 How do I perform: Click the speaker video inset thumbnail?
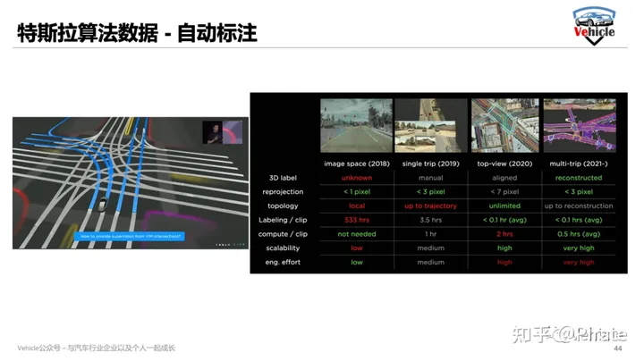222,132
